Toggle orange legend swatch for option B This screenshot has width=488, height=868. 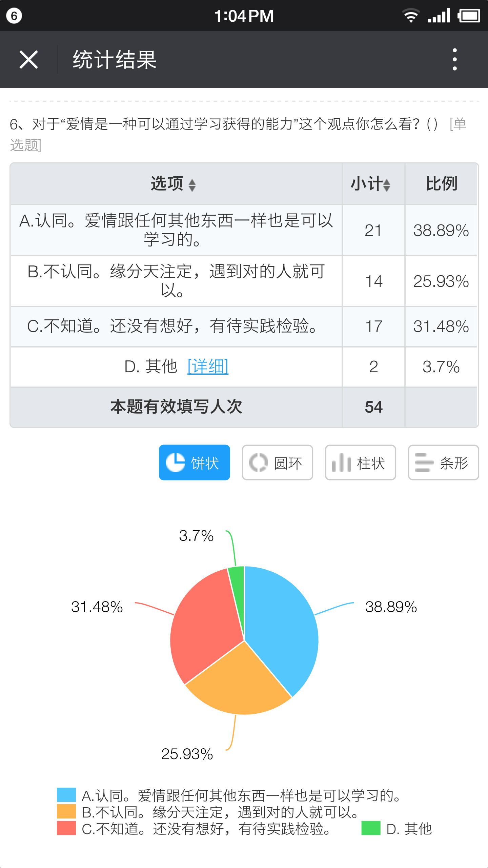coord(66,812)
